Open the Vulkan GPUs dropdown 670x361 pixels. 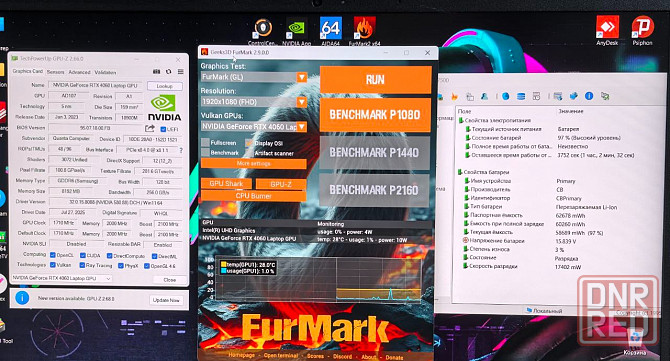coord(254,127)
